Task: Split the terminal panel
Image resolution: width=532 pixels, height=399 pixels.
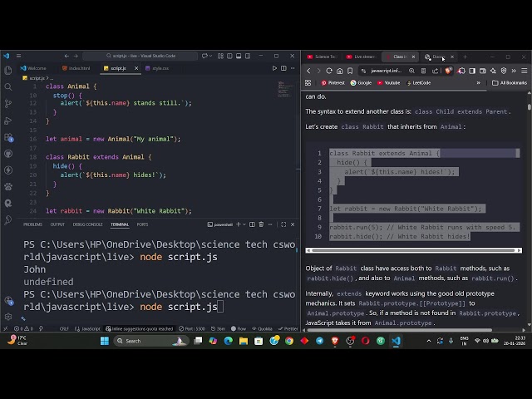Action: click(252, 224)
